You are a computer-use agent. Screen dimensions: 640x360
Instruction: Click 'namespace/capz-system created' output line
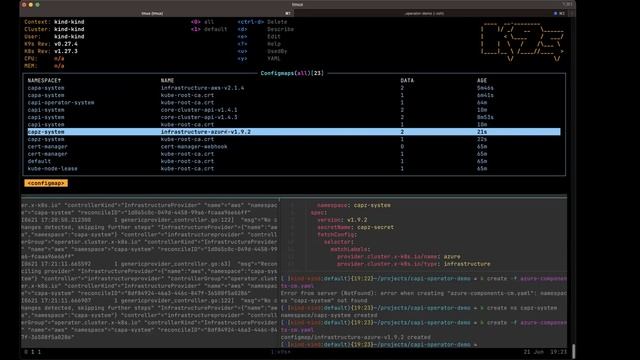(329, 316)
